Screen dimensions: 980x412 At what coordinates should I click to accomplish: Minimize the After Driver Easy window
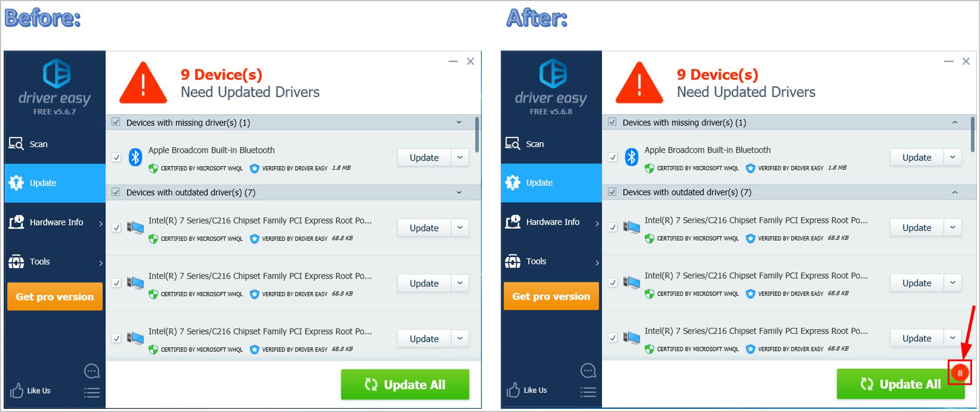pyautogui.click(x=949, y=62)
